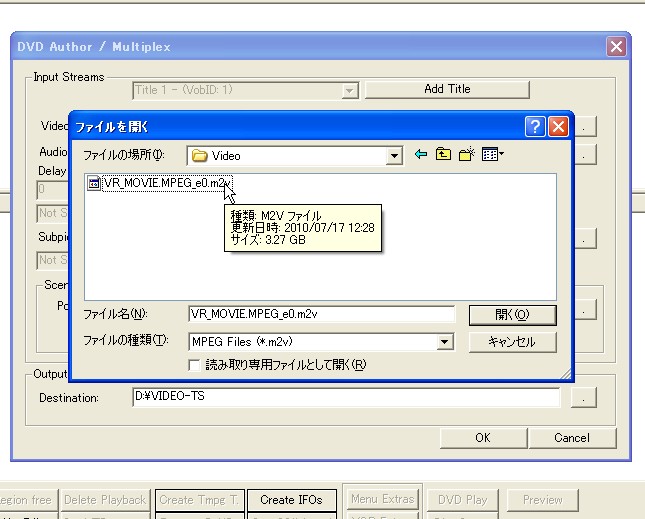Click the Delete Playback button
This screenshot has height=519, width=645.
pyautogui.click(x=105, y=500)
